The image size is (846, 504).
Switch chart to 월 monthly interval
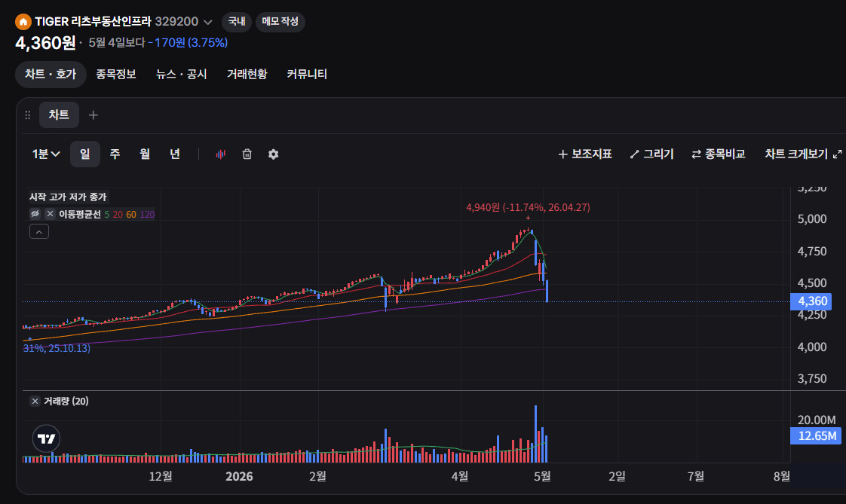(145, 154)
